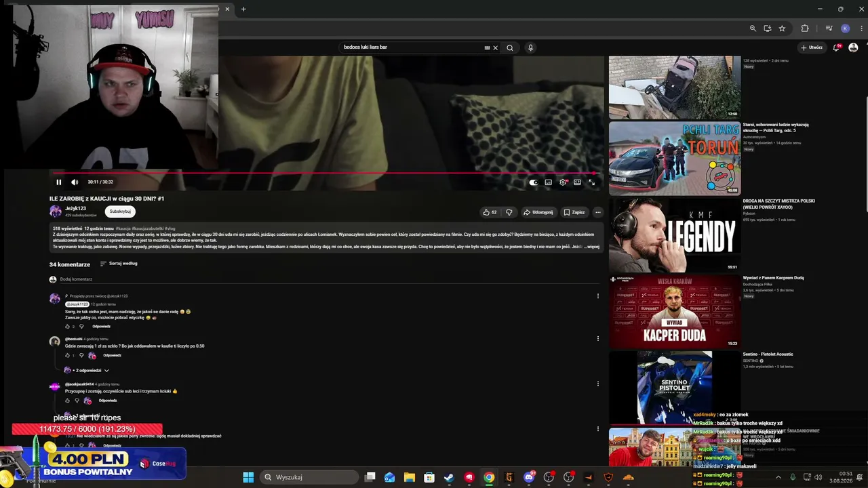The image size is (868, 488).
Task: Open Discord from the taskbar
Action: click(529, 477)
